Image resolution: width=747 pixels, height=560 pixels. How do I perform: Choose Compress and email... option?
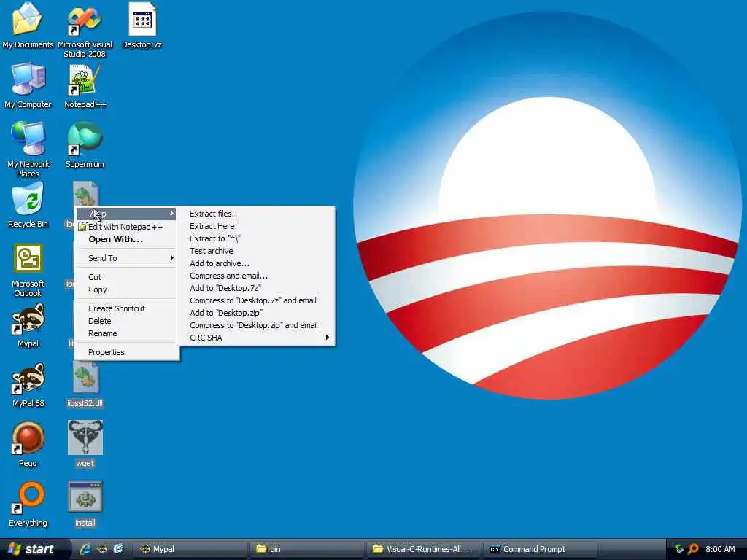click(x=256, y=276)
